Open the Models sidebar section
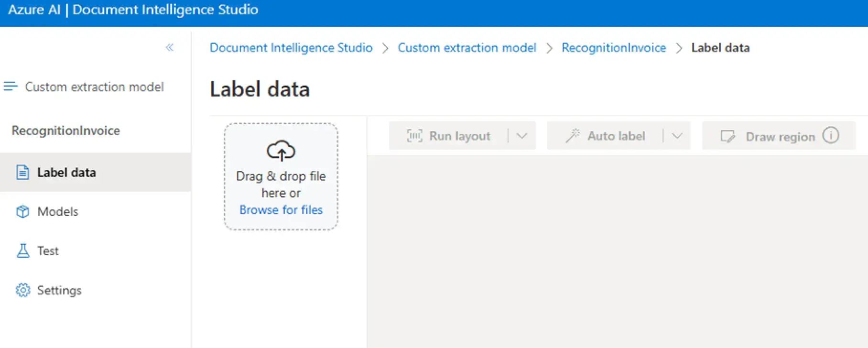Viewport: 868px width, 348px height. [96, 211]
